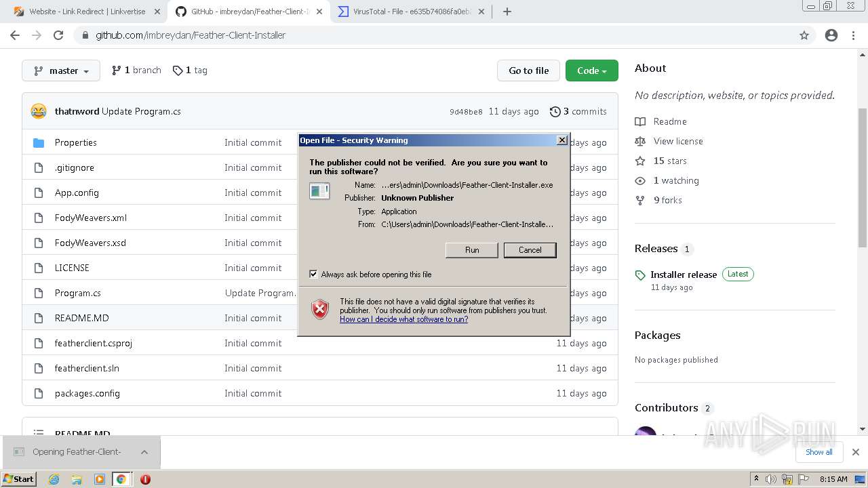Click the .gitignore file icon
Viewport: 868px width, 488px height.
[x=39, y=167]
